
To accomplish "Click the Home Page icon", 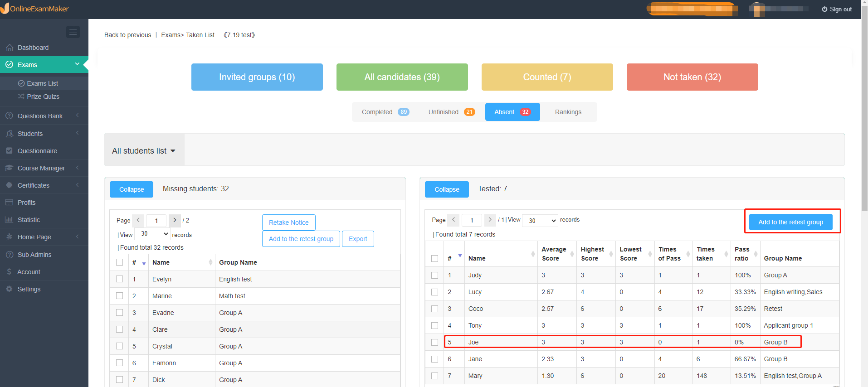I will coord(9,237).
